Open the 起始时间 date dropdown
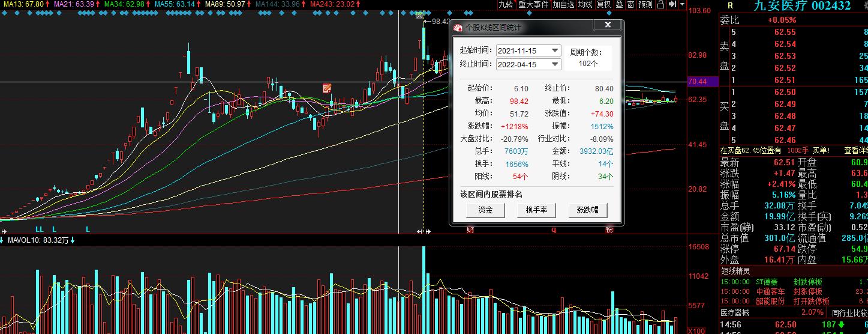The image size is (868, 334). (555, 51)
